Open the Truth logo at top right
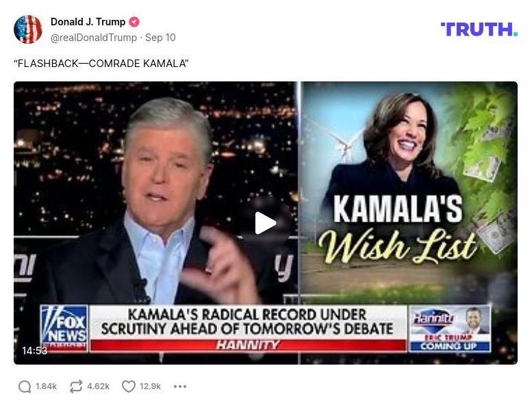 tap(479, 29)
